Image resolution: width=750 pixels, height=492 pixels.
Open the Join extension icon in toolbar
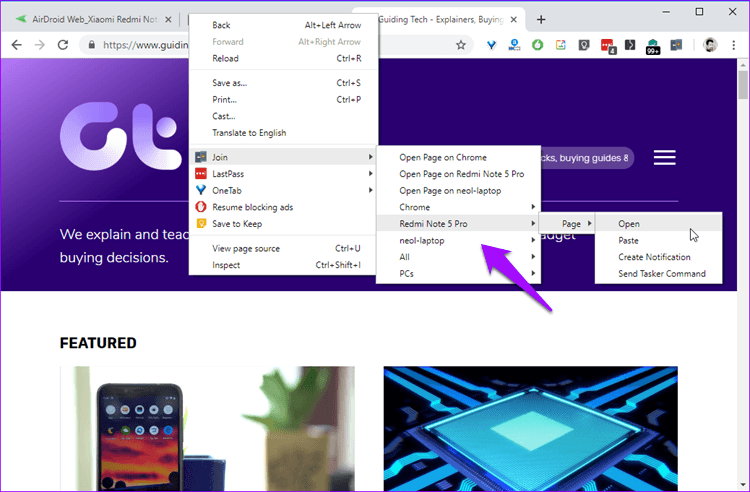tap(676, 45)
